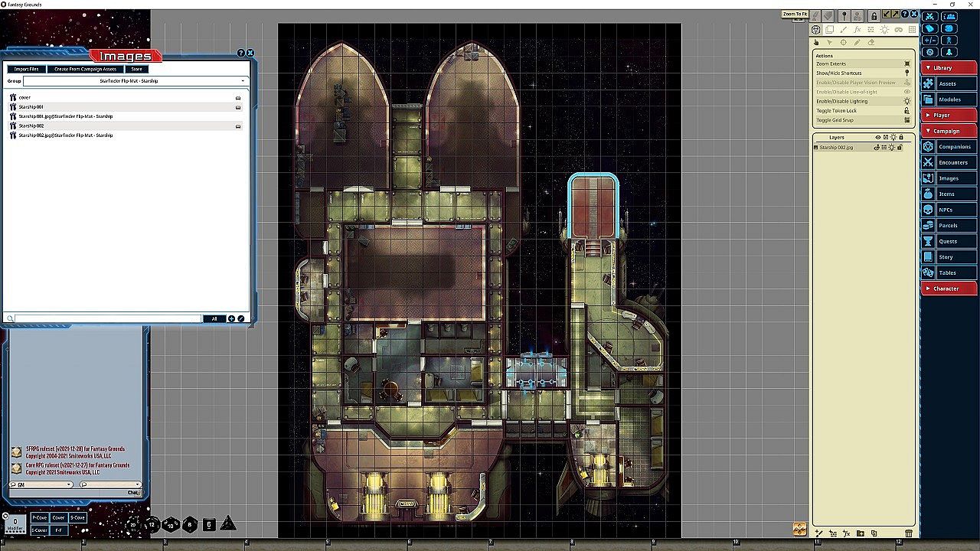Open the Layers tab icon in image toolbar
Screen dimensions: 980x551
click(830, 30)
